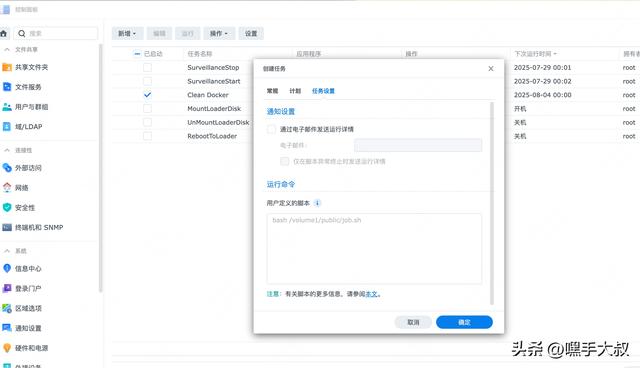Open the 本文 help link

[x=371, y=294]
